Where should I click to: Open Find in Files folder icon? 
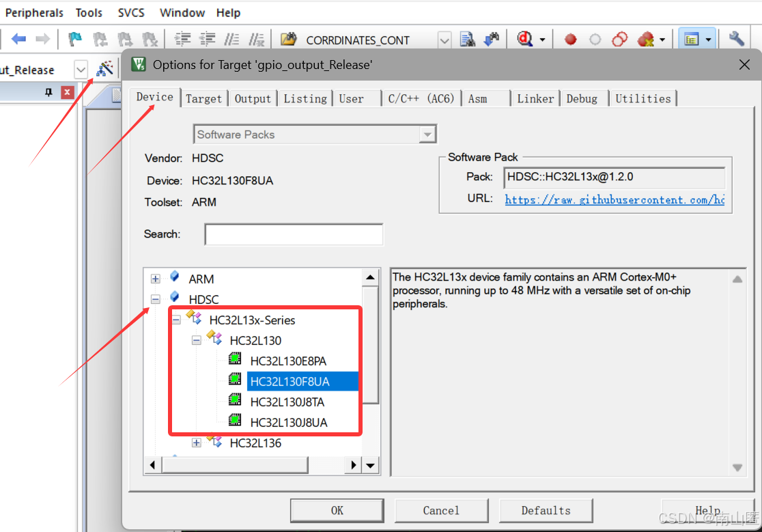point(289,39)
